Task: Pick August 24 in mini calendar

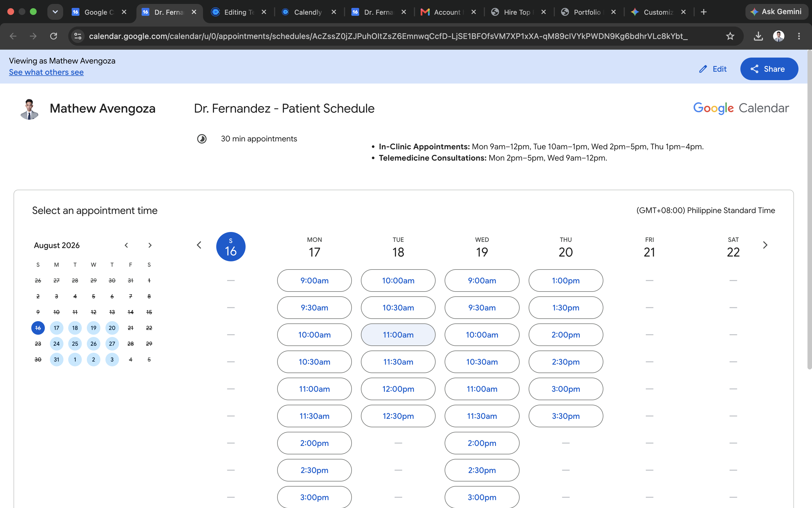Action: tap(56, 344)
